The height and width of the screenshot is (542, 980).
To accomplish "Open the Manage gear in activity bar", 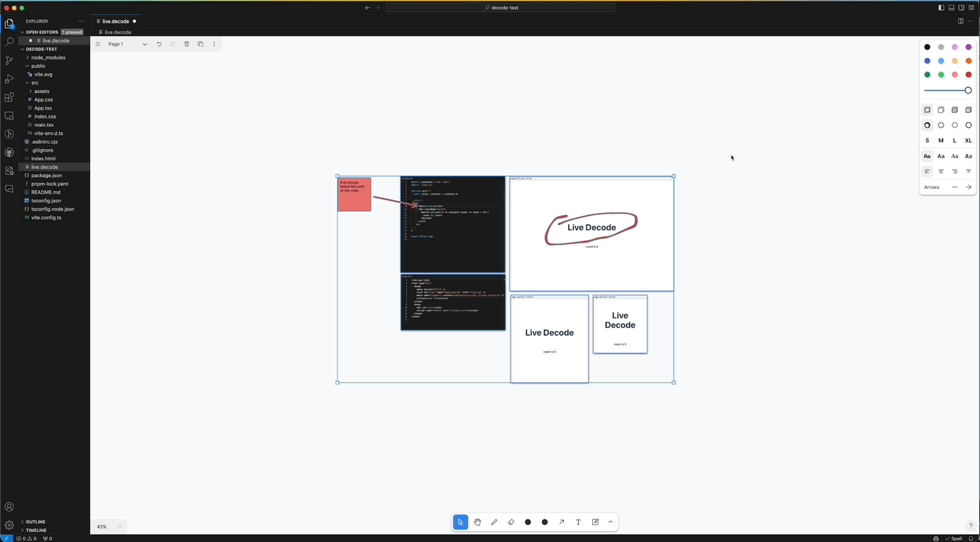I will click(x=9, y=525).
